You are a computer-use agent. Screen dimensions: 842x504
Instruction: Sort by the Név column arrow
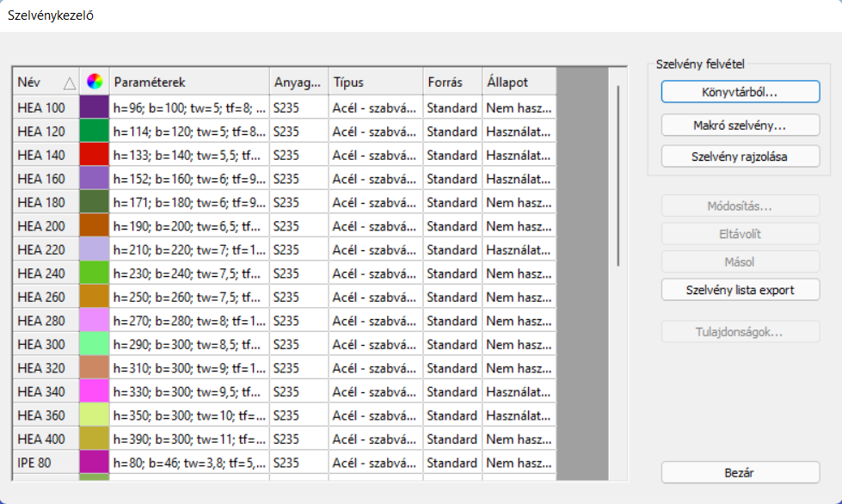pos(70,83)
